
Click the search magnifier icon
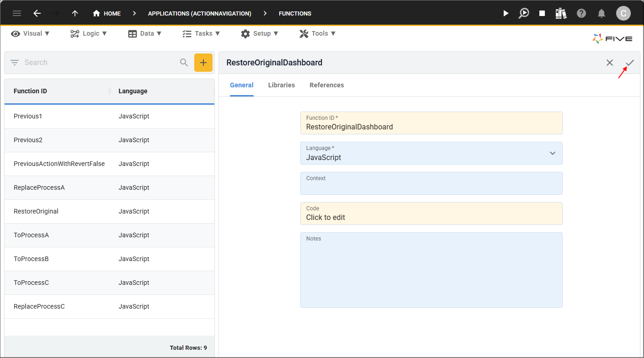pyautogui.click(x=184, y=63)
